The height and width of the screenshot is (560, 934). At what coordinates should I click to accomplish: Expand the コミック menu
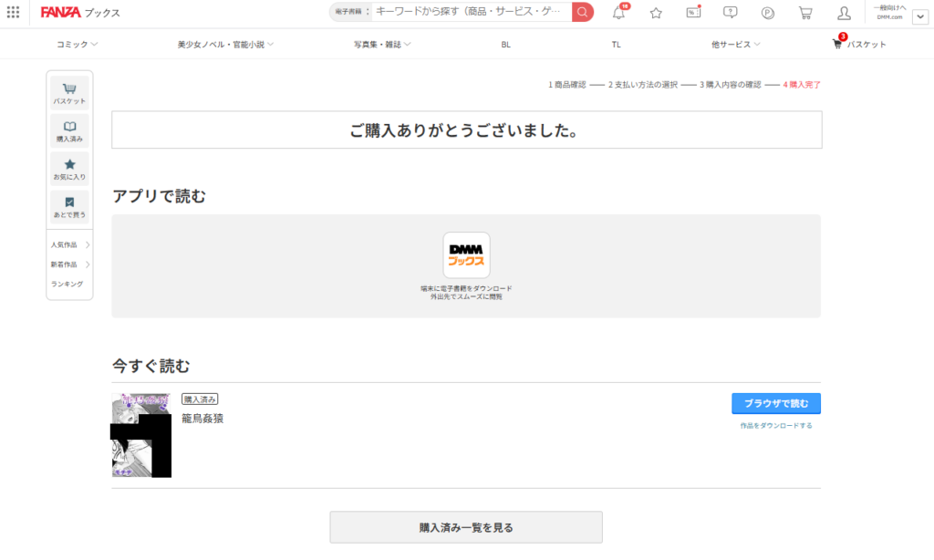[77, 44]
